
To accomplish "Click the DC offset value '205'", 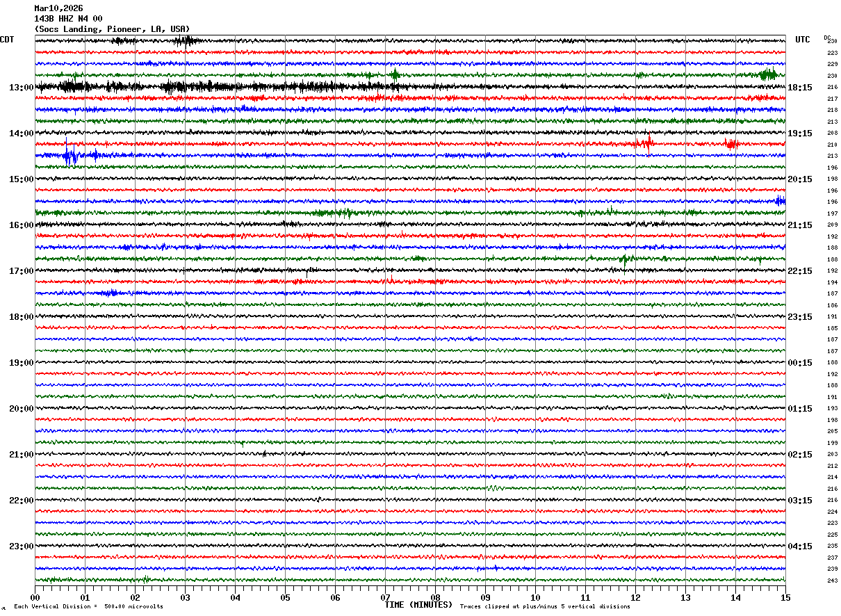I will click(x=832, y=431).
